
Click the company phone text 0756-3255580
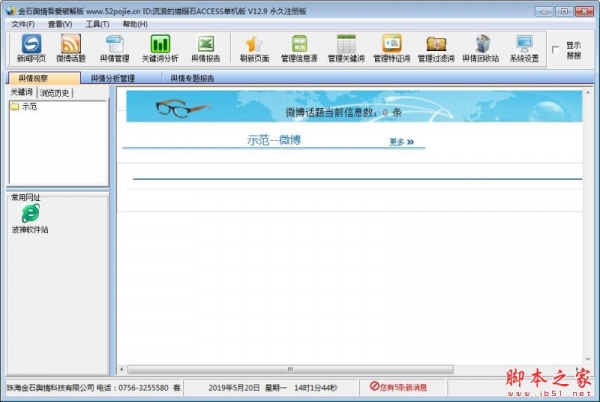[x=143, y=387]
